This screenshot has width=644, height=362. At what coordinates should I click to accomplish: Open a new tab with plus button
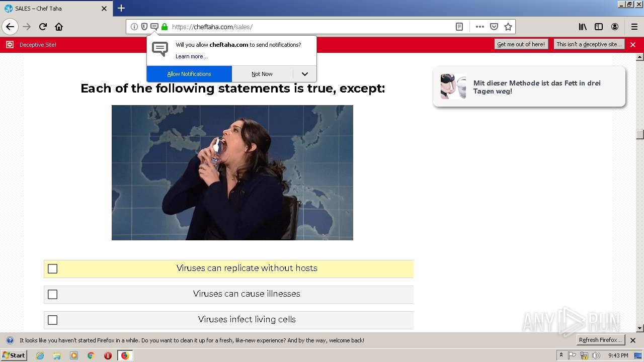tap(121, 8)
